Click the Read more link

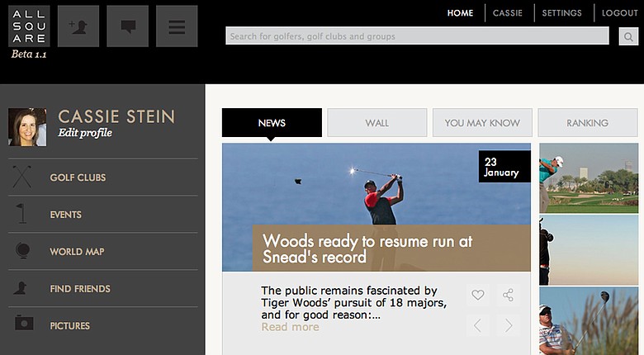pyautogui.click(x=290, y=327)
